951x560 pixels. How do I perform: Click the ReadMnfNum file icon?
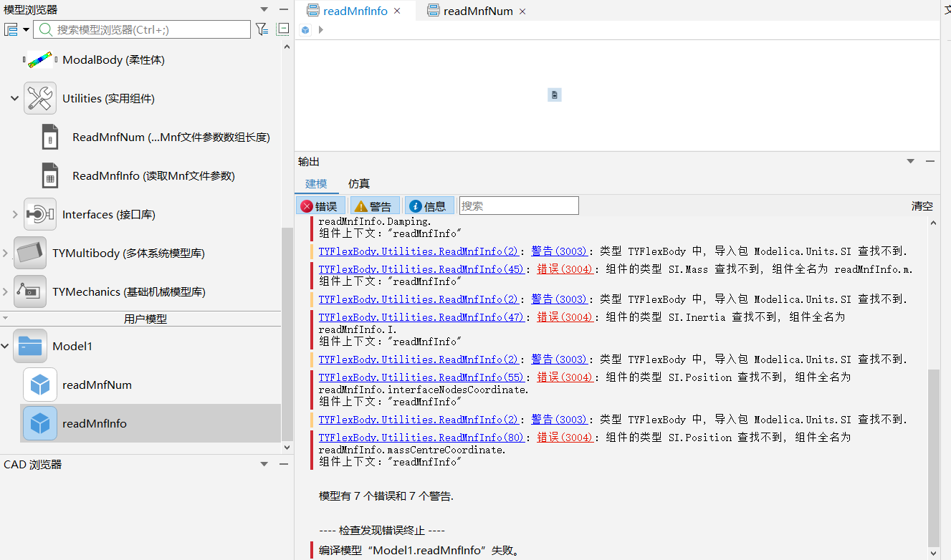pos(49,137)
